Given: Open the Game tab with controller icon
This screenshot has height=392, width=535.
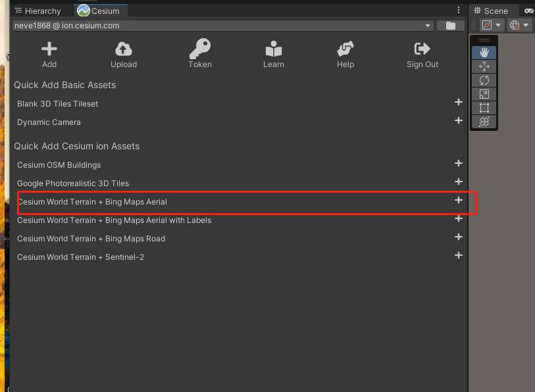Looking at the screenshot, I should [x=528, y=11].
